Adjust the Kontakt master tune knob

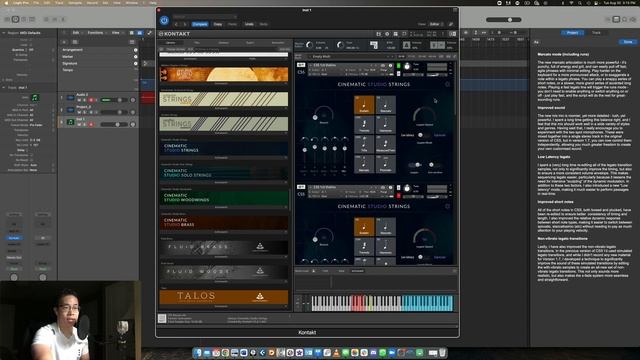tap(340, 45)
